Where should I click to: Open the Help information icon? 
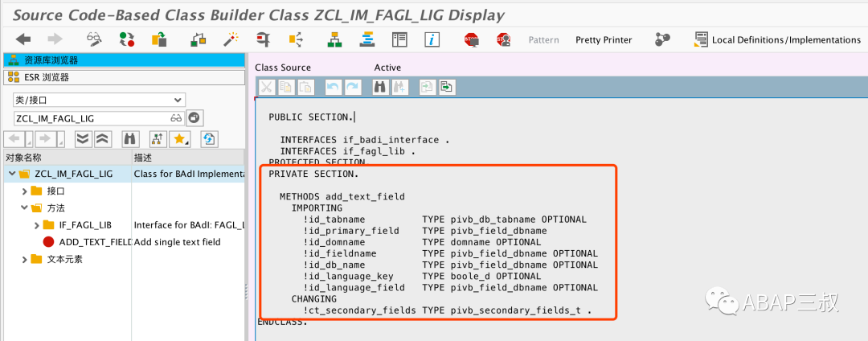pos(432,39)
